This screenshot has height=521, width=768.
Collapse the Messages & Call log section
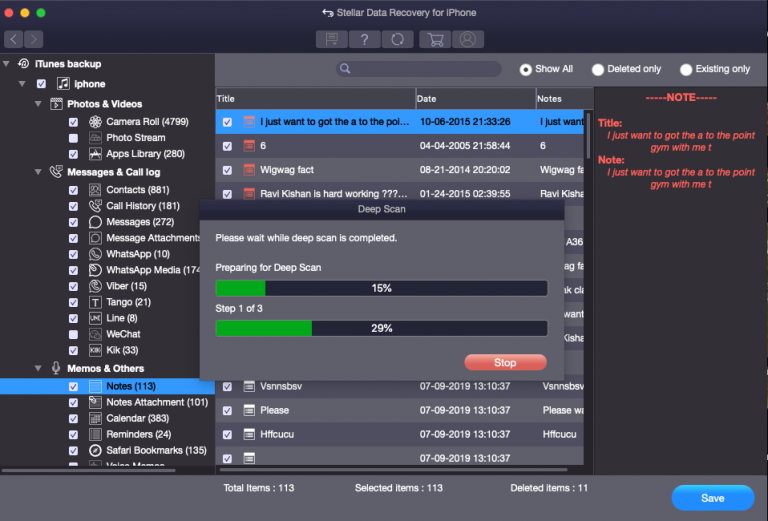point(38,172)
